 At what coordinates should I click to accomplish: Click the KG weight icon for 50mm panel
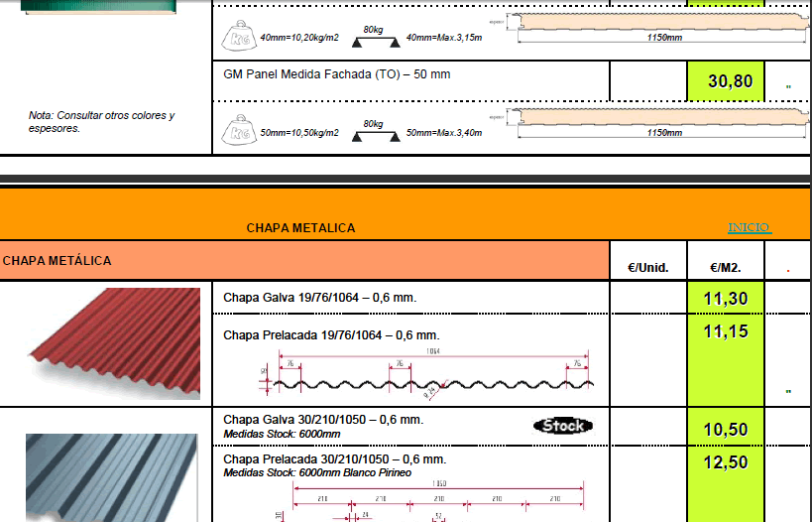click(x=238, y=130)
